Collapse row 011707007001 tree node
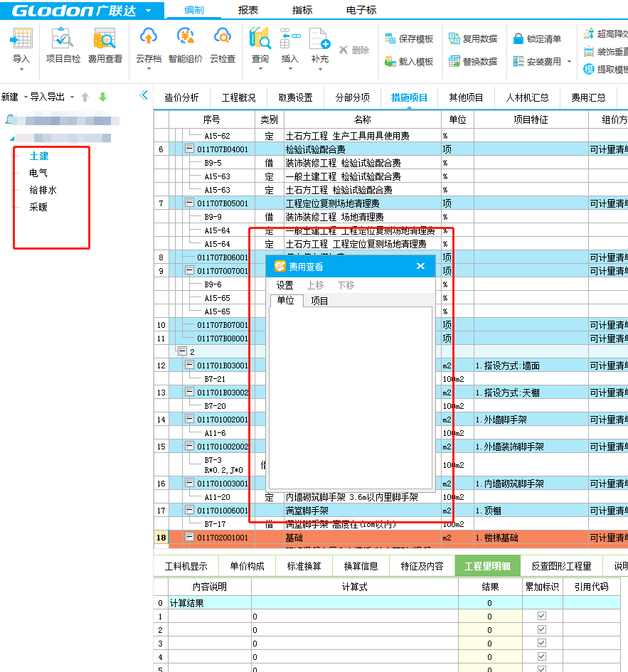The image size is (628, 672). coord(189,270)
